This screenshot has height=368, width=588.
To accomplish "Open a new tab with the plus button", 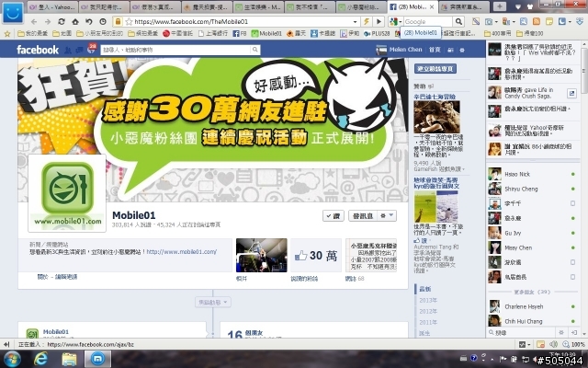I will [499, 6].
